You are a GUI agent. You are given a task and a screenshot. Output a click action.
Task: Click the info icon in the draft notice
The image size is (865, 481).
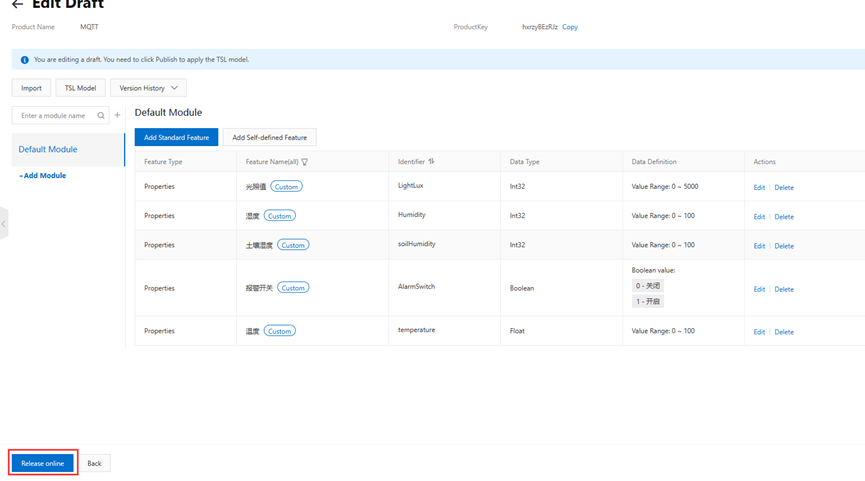24,60
